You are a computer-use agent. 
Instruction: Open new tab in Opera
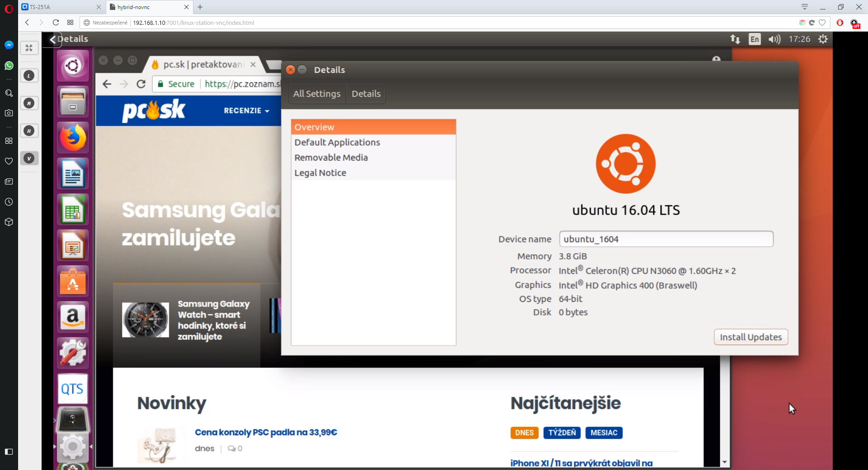(200, 7)
